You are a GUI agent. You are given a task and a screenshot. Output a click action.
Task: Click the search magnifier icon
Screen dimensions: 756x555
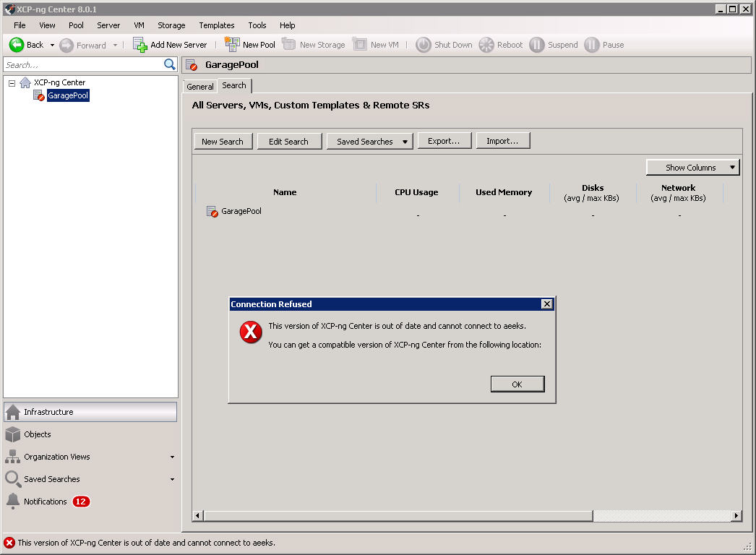(170, 64)
